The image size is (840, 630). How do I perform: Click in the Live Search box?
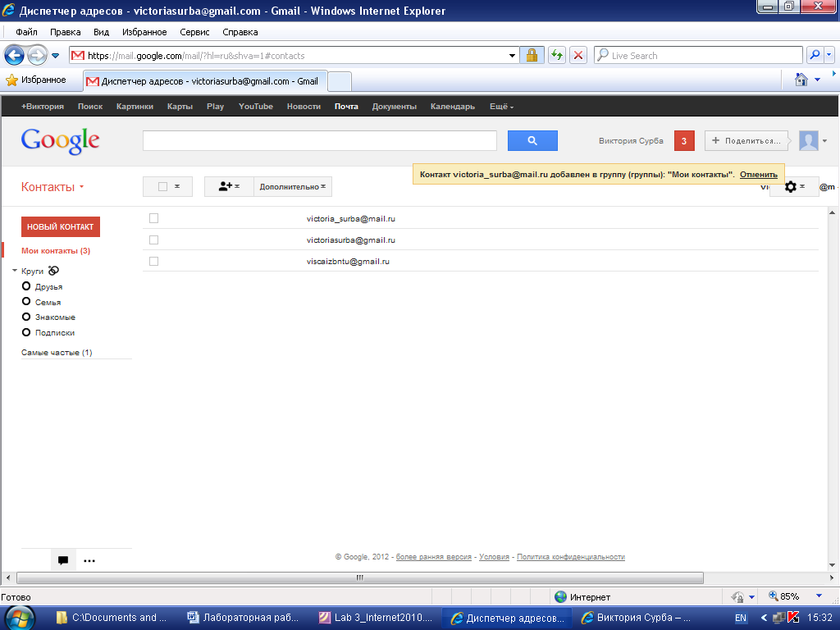[x=698, y=55]
